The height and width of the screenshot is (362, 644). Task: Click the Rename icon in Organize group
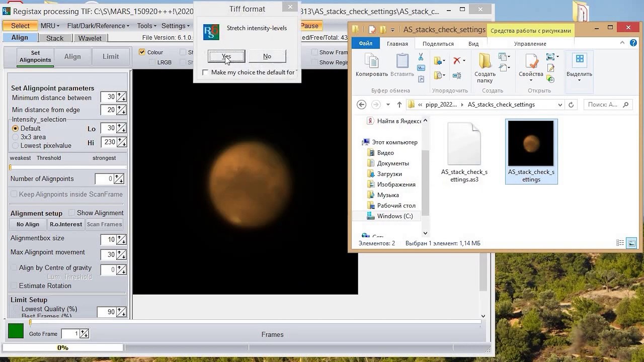point(457,75)
